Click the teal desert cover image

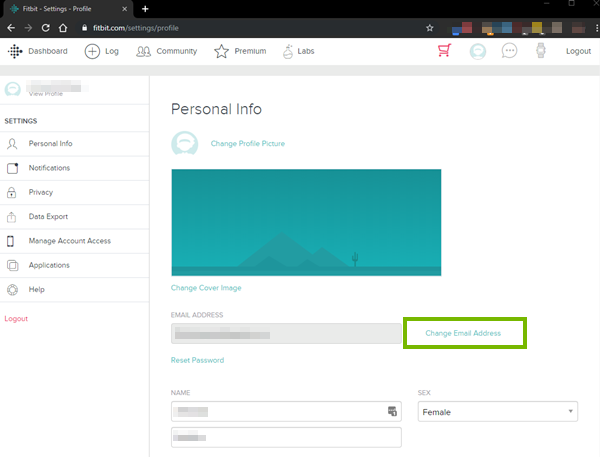tap(306, 222)
